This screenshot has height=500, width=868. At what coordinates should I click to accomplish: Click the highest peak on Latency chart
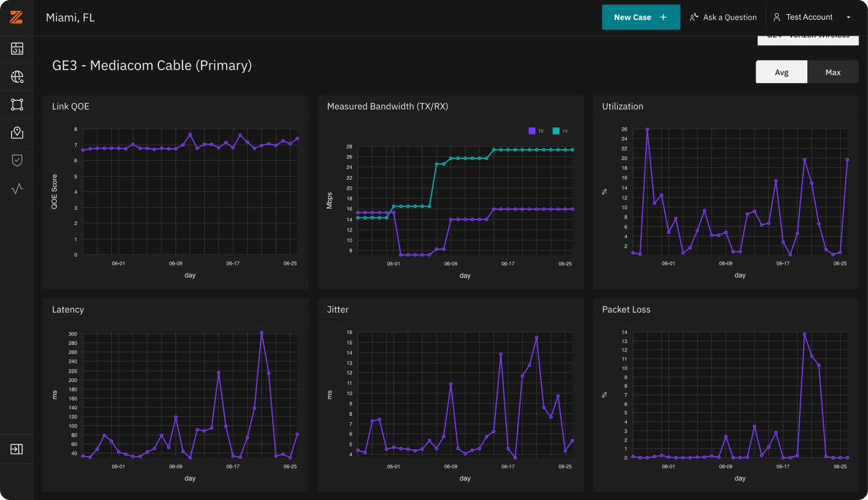click(262, 332)
